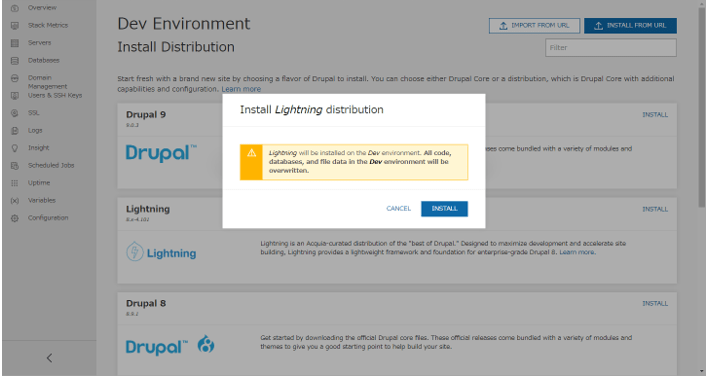
Task: Click the Configuration gear icon
Action: [15, 218]
